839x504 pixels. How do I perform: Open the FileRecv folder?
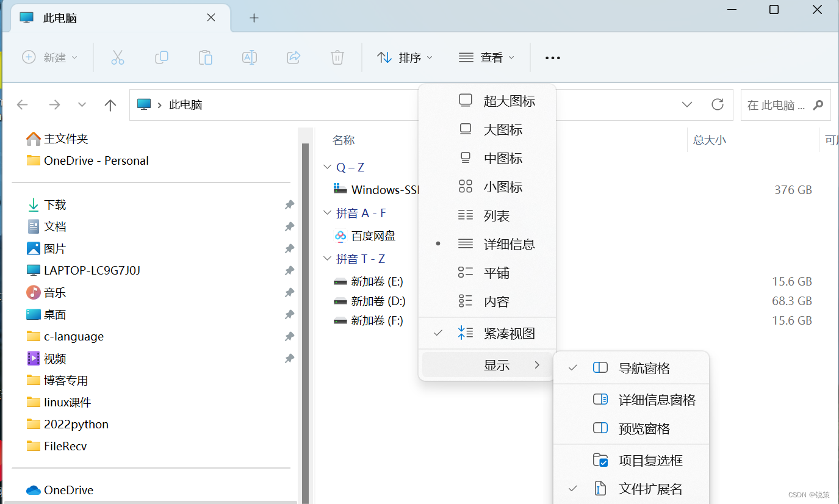click(x=57, y=446)
